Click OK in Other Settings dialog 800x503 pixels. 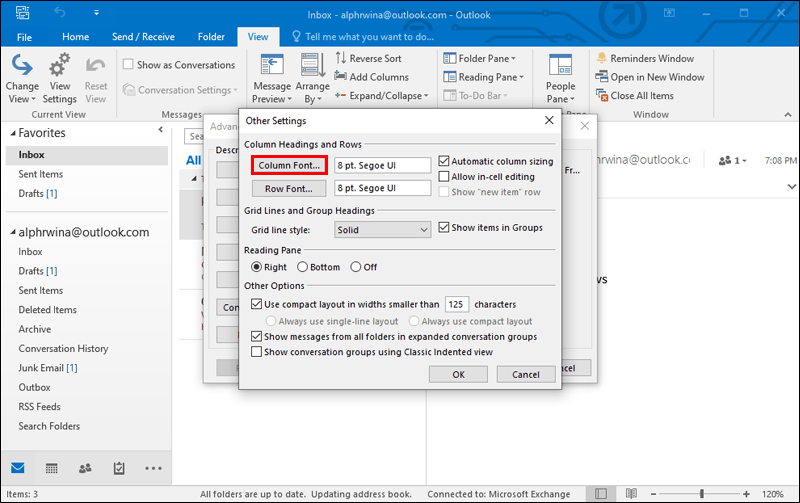click(458, 374)
